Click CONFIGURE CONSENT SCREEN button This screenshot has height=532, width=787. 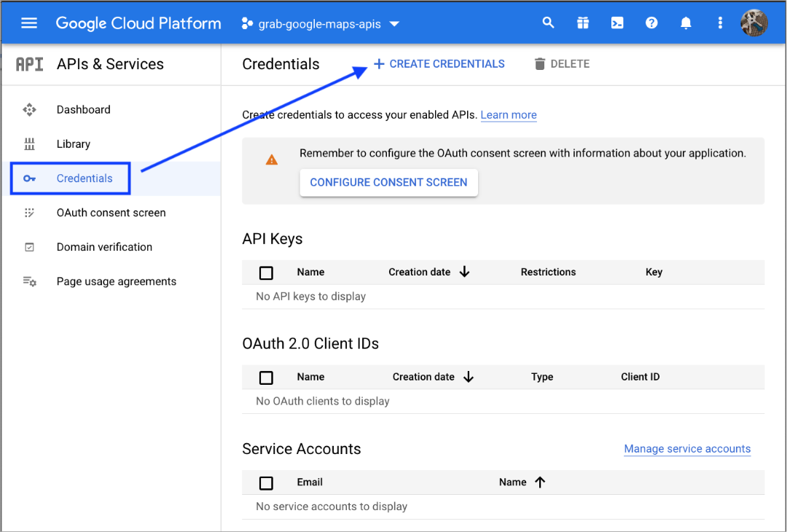tap(388, 182)
